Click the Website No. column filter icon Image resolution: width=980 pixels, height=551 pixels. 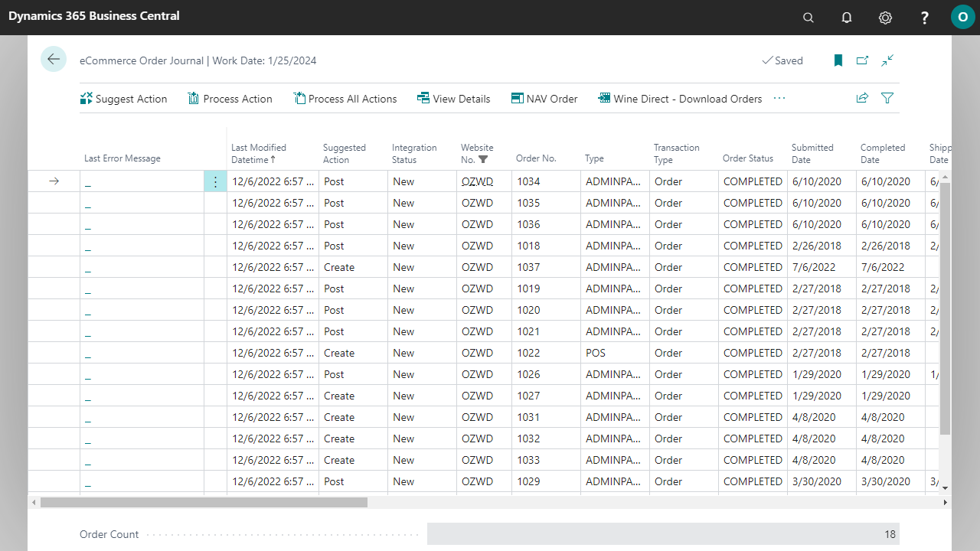pos(483,160)
